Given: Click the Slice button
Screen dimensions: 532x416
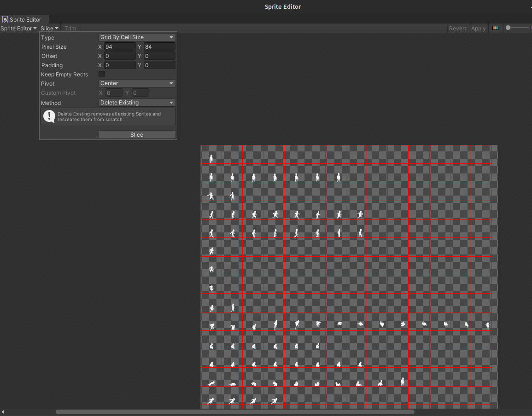Looking at the screenshot, I should (x=137, y=134).
